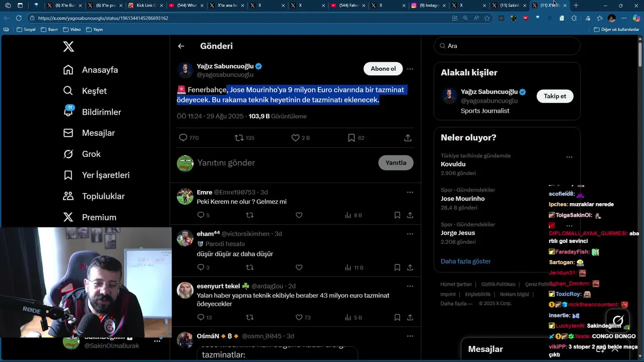Open the Basın bookmarks folder
This screenshot has width=644, height=362.
click(49, 30)
